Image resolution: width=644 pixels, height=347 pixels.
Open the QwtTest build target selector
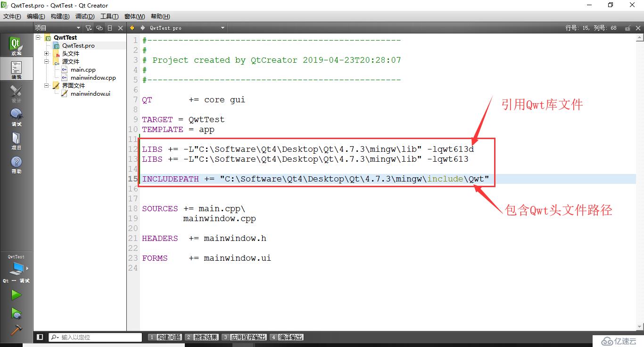coord(17,268)
